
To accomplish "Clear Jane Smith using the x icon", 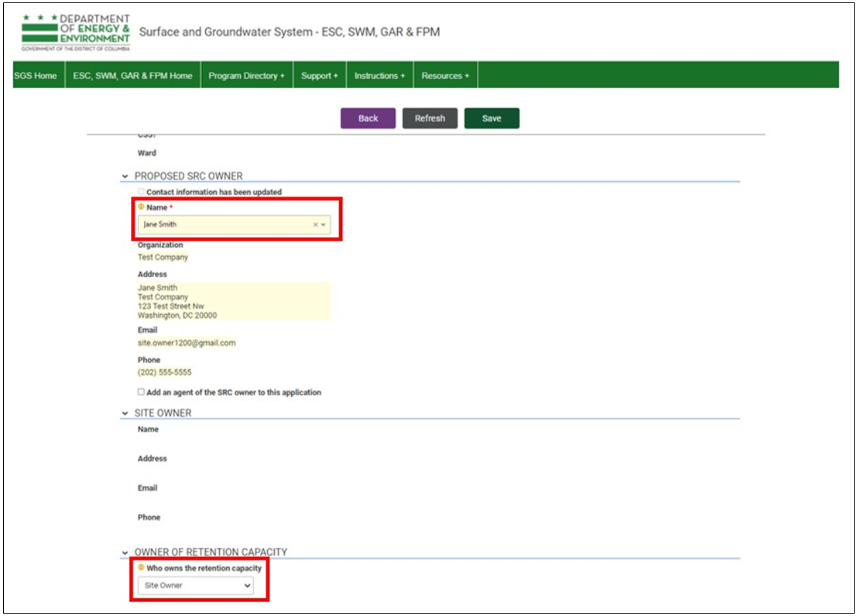I will coord(315,225).
